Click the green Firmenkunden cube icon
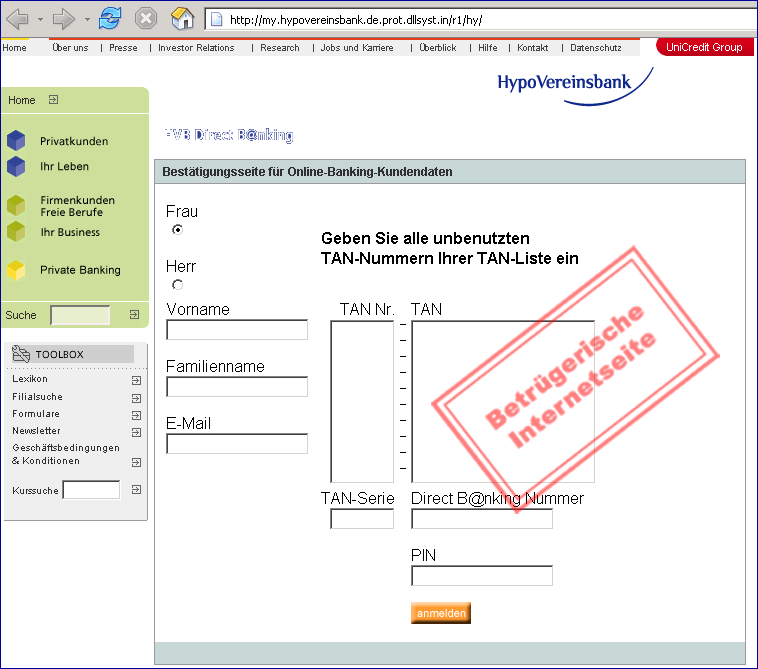The image size is (758, 669). (16, 205)
